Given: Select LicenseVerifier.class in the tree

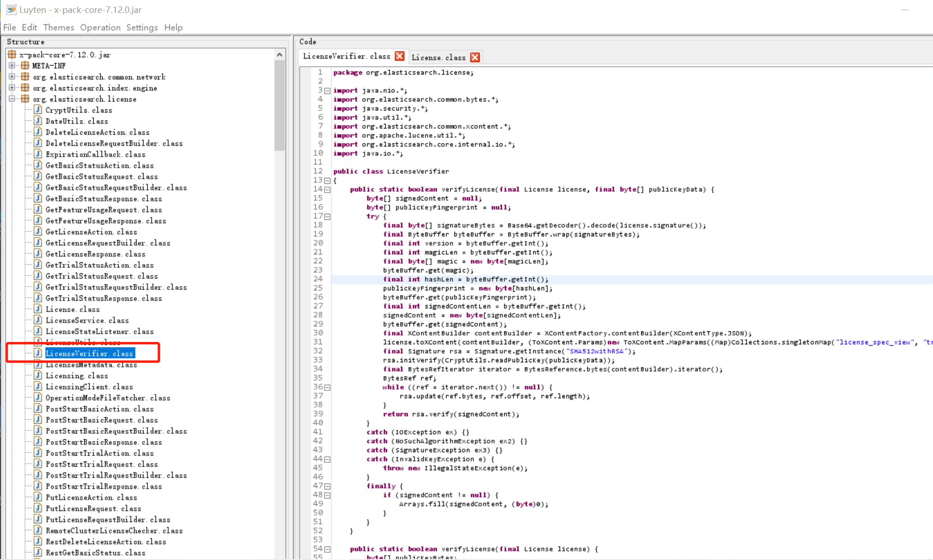Looking at the screenshot, I should 90,353.
